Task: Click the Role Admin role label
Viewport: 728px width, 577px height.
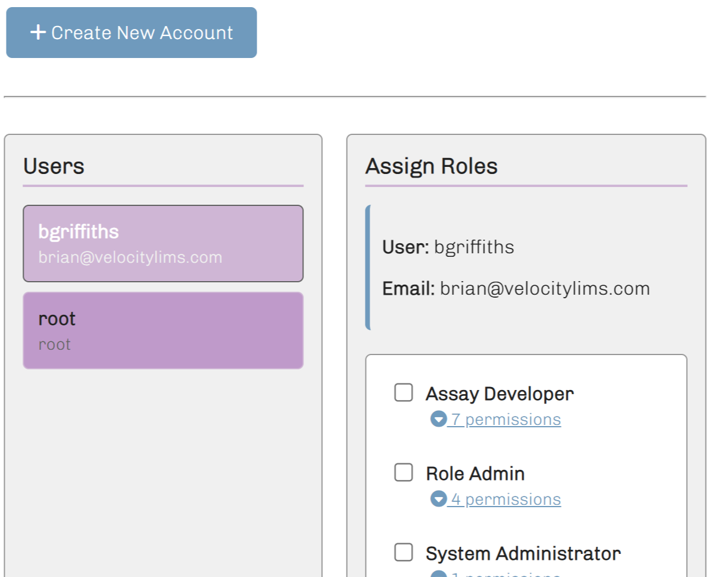Action: (475, 473)
